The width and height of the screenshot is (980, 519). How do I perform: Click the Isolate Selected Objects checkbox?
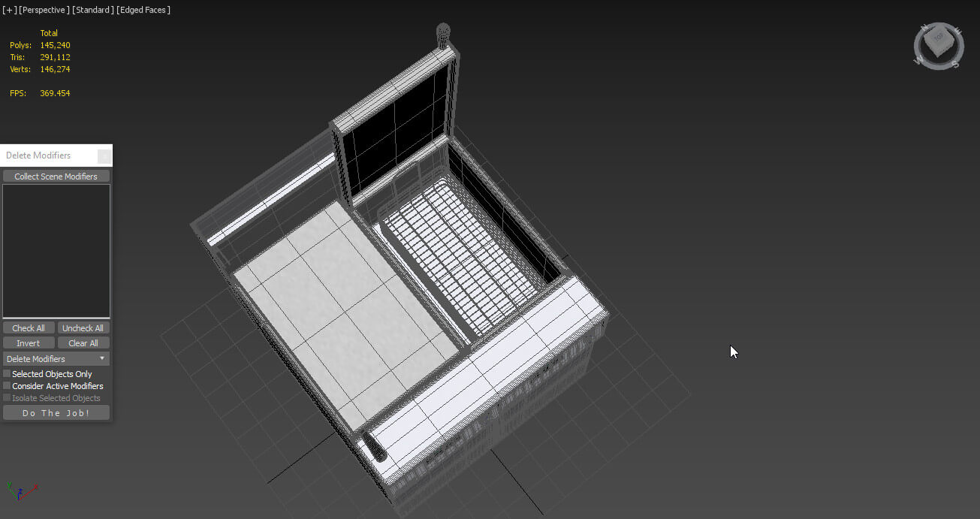tap(8, 398)
